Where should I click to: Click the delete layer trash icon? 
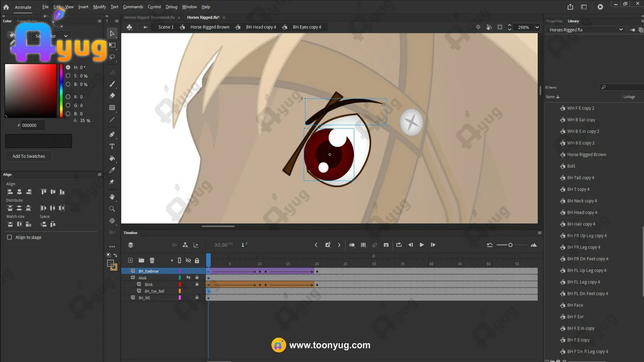coord(152,260)
